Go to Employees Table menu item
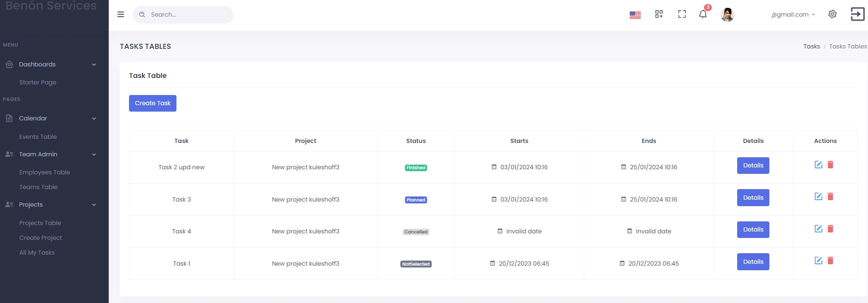 [45, 172]
